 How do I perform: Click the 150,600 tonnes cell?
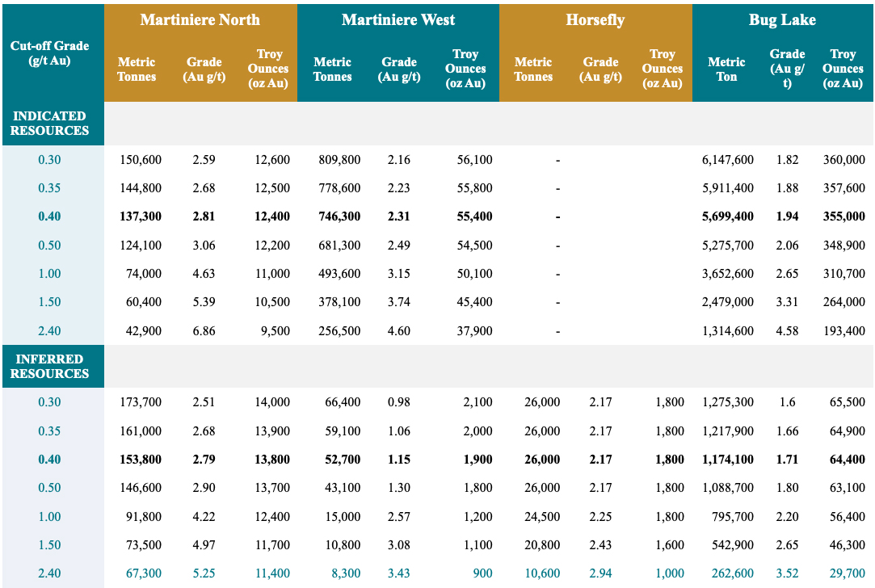point(141,160)
